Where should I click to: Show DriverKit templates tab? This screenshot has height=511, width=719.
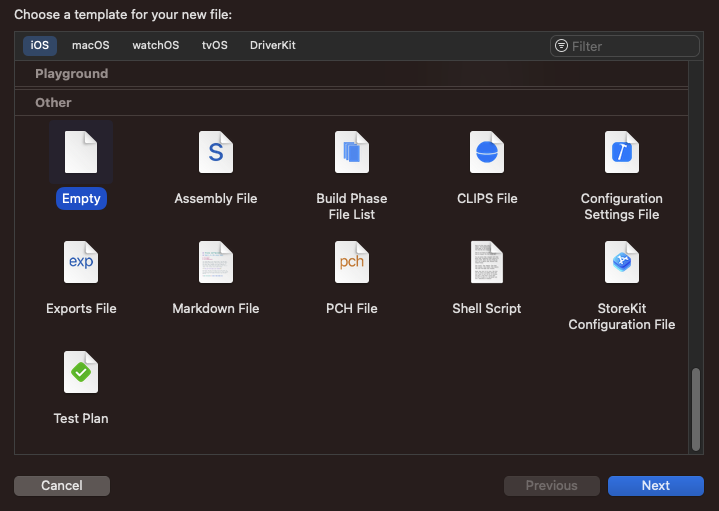pos(273,46)
